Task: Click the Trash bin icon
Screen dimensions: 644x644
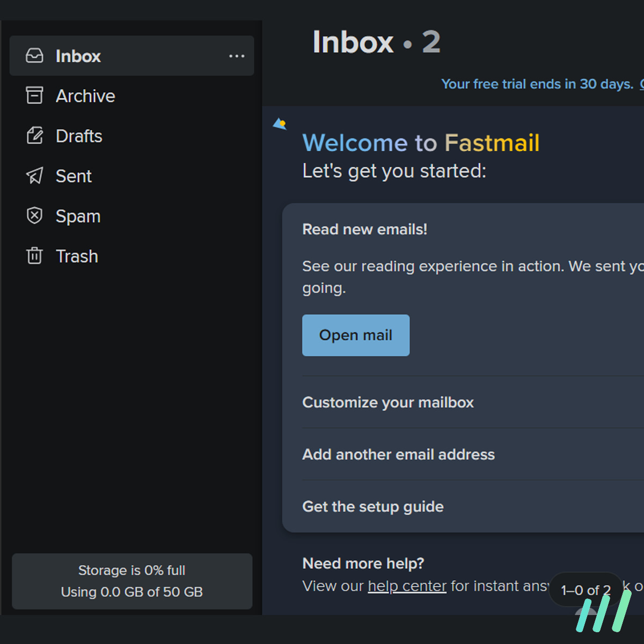Action: pos(34,255)
